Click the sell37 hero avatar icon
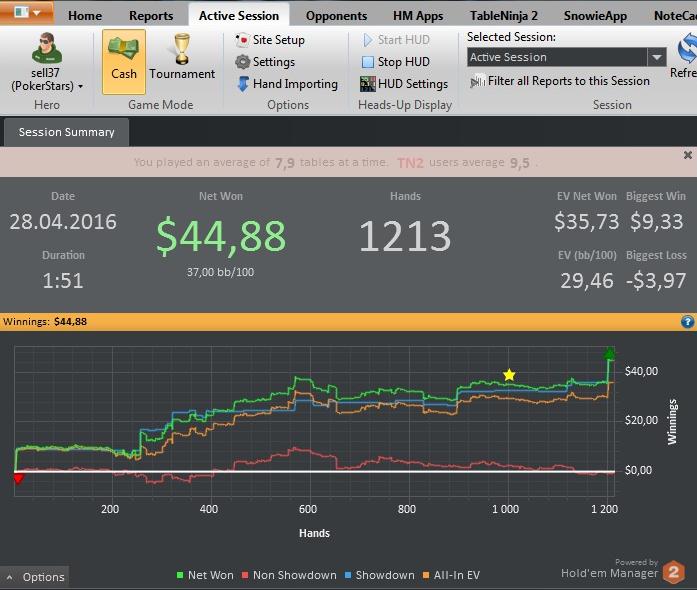The width and height of the screenshot is (697, 590). click(x=46, y=48)
